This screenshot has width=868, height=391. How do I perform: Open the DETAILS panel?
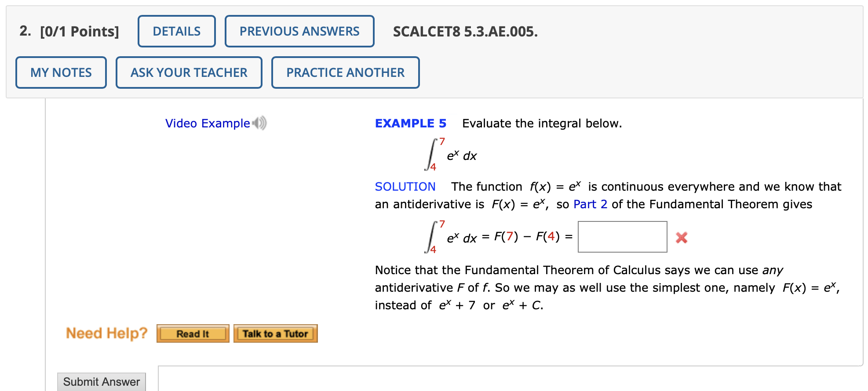176,31
